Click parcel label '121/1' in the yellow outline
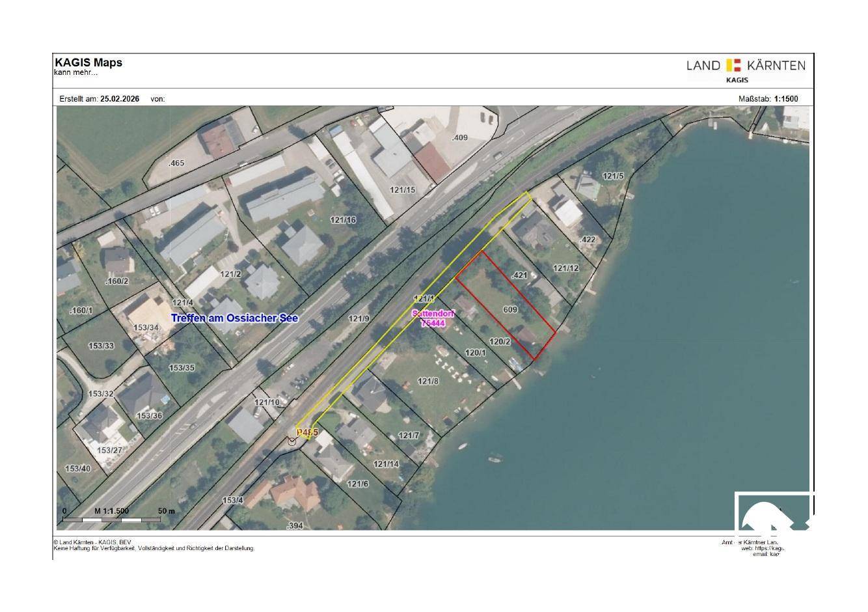Viewport: 868px width, 612px height. point(424,298)
